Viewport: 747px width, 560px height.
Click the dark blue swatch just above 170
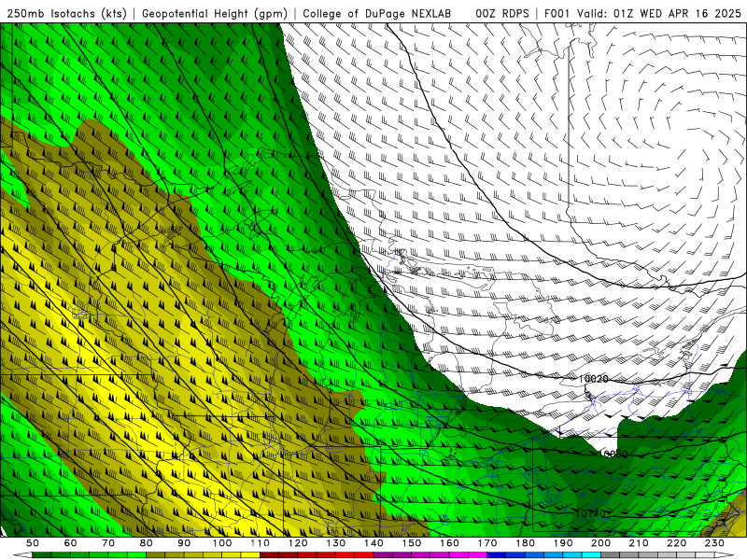[497, 554]
